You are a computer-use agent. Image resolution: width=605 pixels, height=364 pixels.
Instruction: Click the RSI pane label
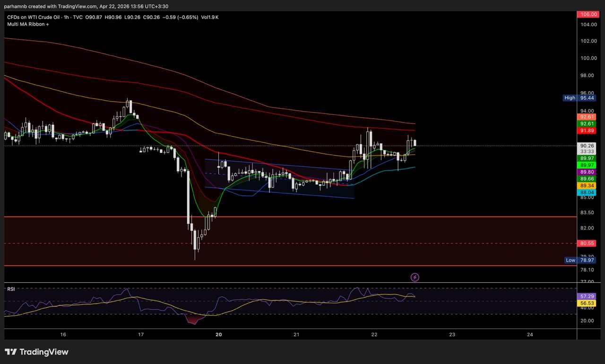pos(11,289)
